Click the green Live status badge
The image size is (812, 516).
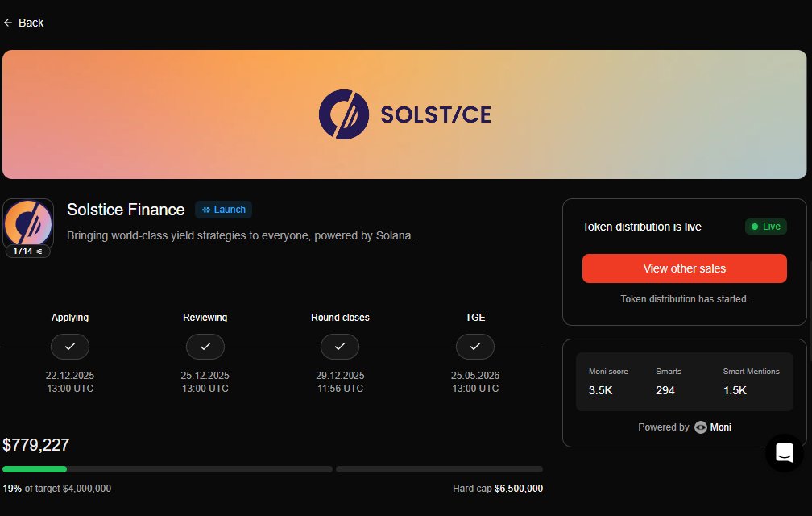(766, 227)
